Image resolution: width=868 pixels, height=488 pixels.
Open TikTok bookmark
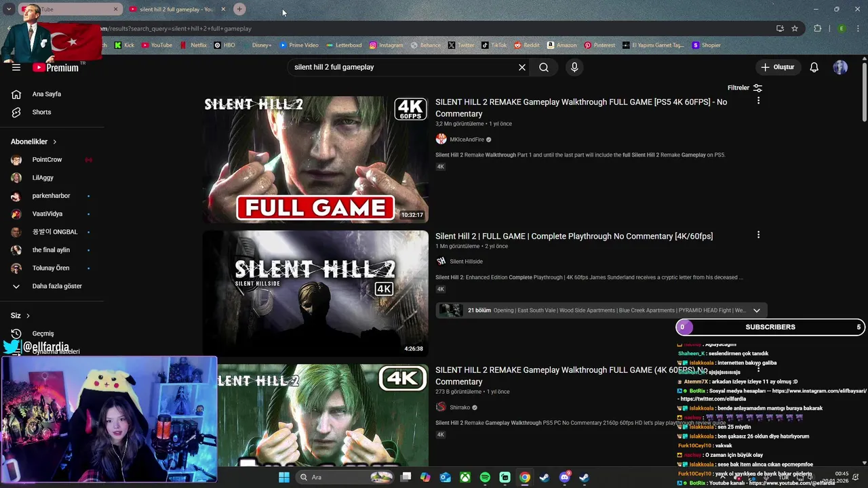coord(494,45)
